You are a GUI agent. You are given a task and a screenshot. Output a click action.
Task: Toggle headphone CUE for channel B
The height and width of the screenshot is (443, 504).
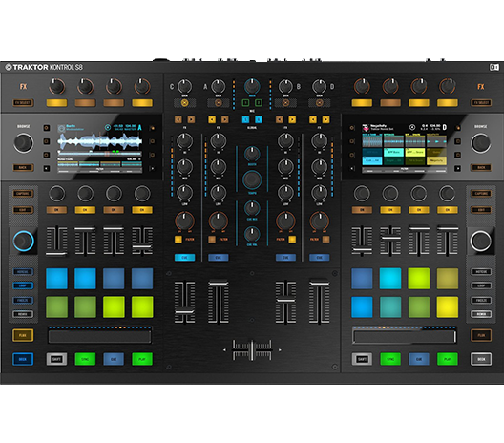[285, 258]
